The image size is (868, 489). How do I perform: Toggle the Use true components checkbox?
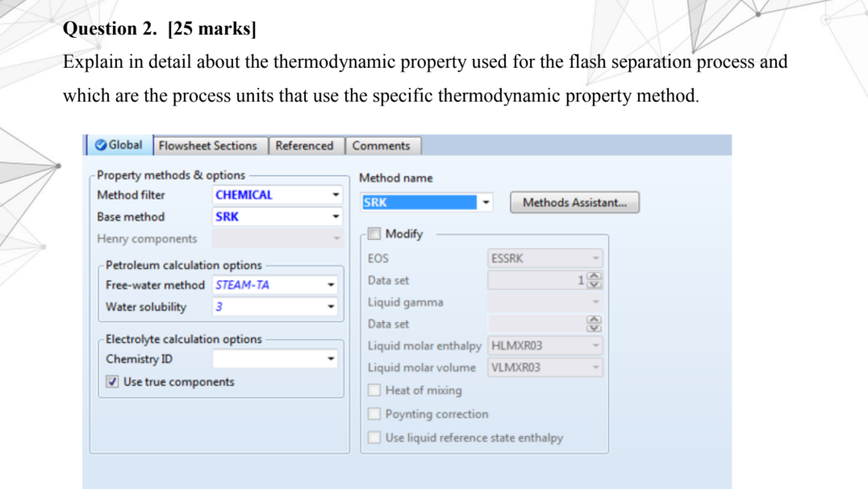pos(113,382)
